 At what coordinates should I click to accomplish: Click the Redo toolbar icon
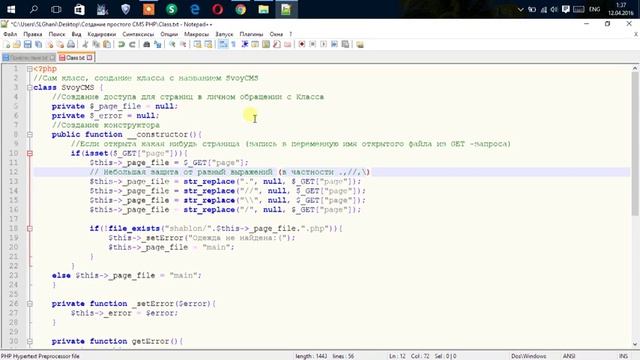click(x=132, y=44)
